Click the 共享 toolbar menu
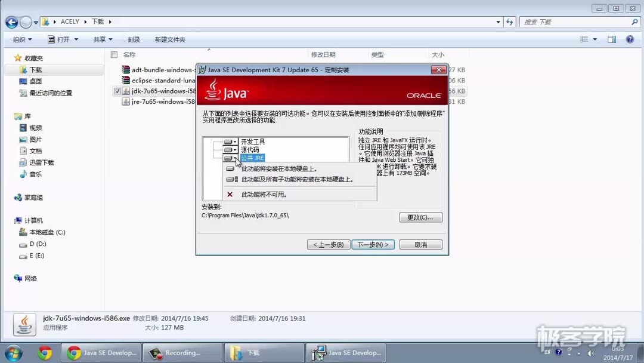The image size is (644, 363). click(x=101, y=39)
